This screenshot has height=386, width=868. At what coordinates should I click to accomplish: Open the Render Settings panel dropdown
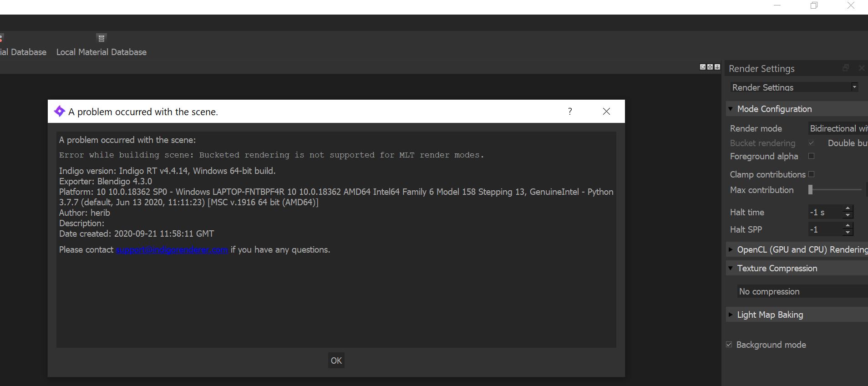pyautogui.click(x=794, y=87)
